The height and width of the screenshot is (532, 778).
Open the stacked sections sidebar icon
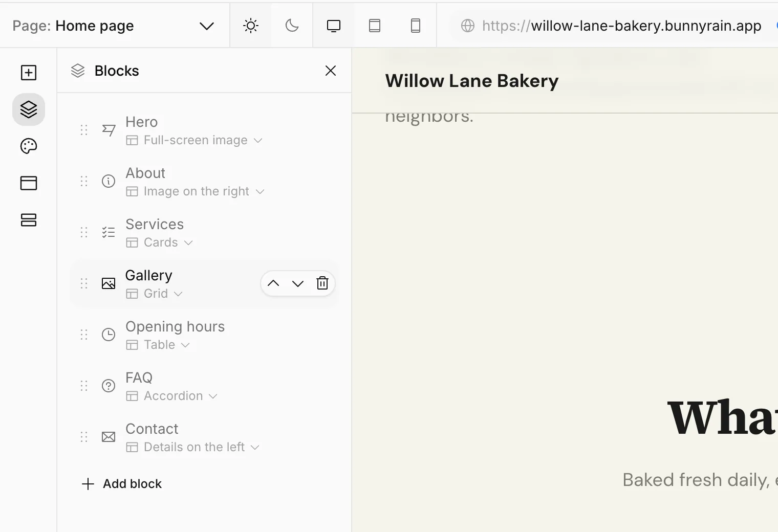[29, 220]
